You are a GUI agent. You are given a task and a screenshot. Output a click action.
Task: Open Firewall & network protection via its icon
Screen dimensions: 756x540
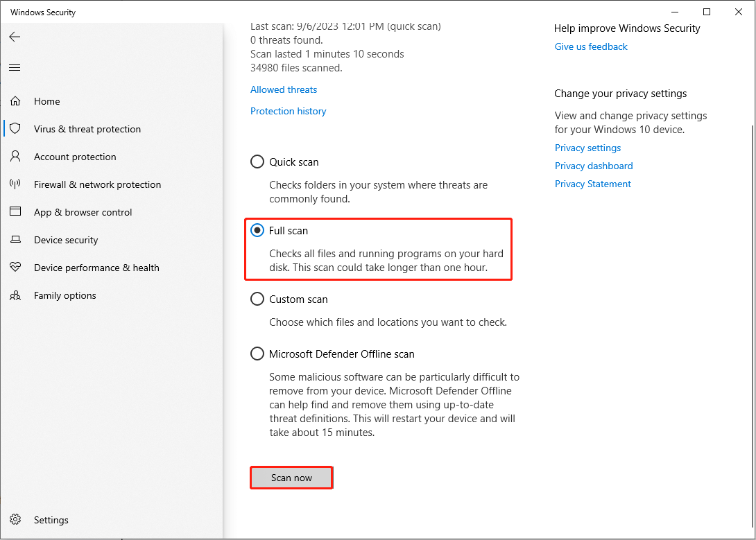tap(15, 184)
